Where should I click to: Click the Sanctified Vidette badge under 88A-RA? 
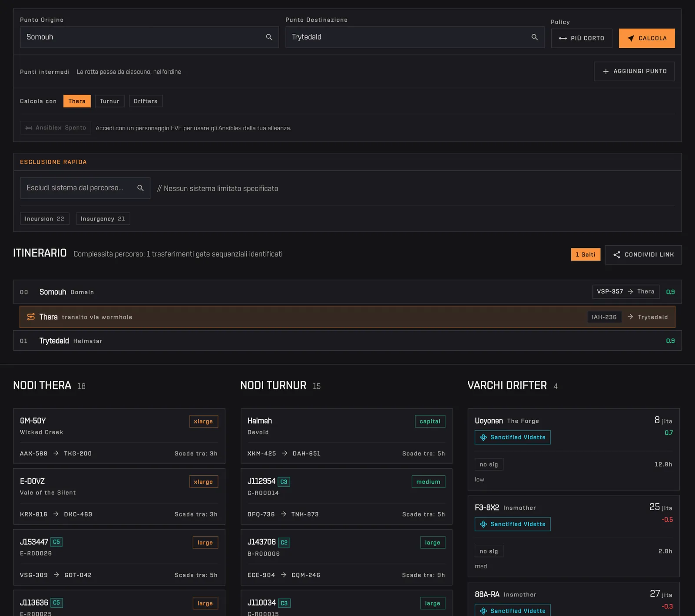coord(513,610)
